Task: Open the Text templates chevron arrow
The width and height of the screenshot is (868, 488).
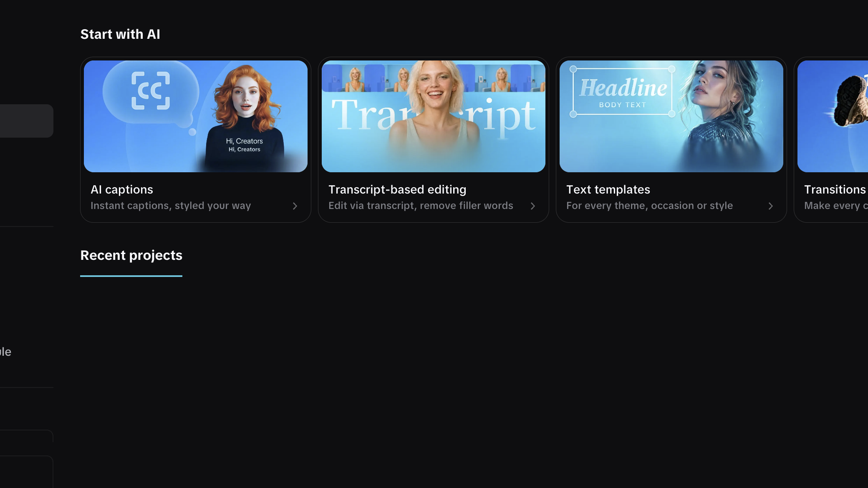Action: tap(771, 206)
